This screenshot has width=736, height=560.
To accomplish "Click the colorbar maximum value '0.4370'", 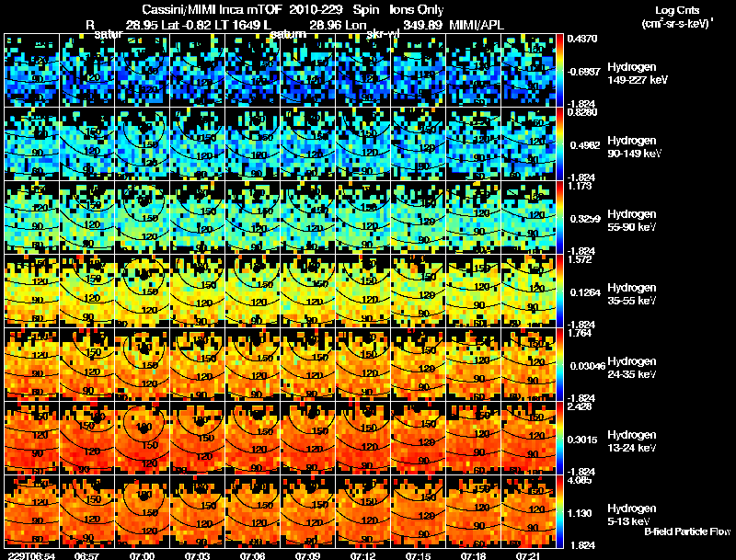I will click(x=582, y=39).
